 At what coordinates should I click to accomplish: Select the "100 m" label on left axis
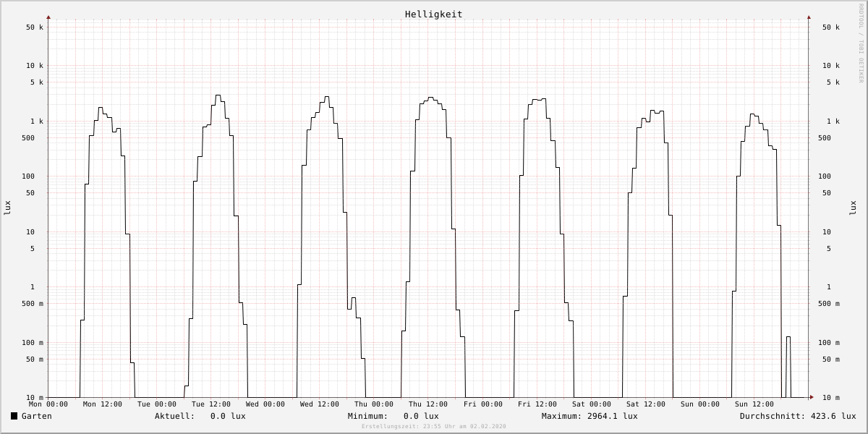[x=33, y=343]
